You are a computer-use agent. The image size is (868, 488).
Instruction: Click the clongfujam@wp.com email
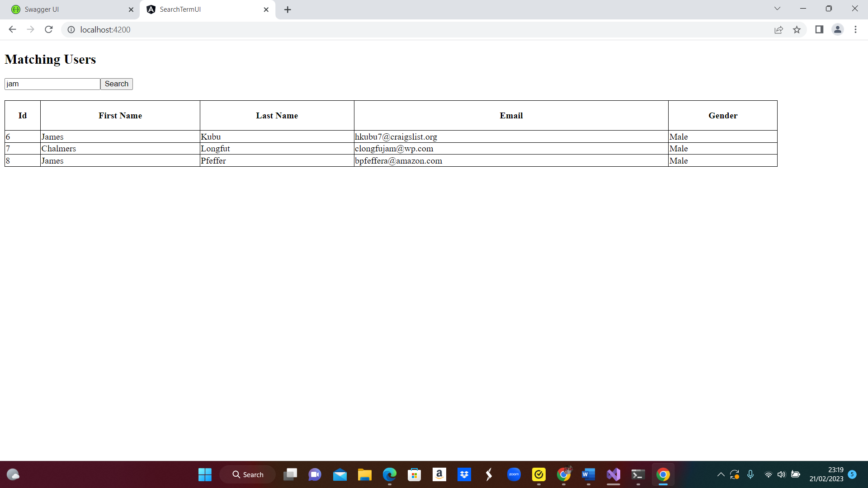coord(394,149)
